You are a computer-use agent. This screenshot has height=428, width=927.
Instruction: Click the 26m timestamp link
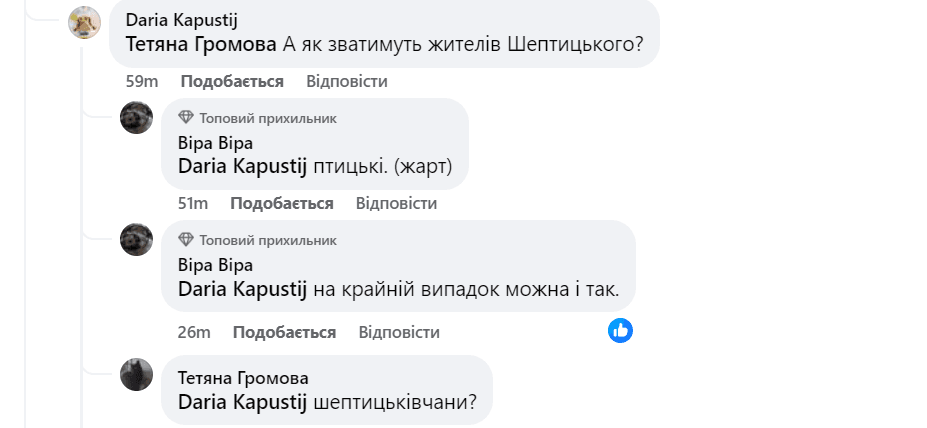[x=194, y=332]
